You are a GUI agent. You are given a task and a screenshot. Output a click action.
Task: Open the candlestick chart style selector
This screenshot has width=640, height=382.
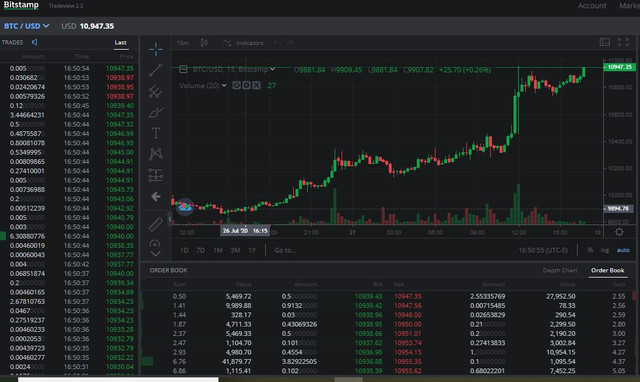pos(204,43)
